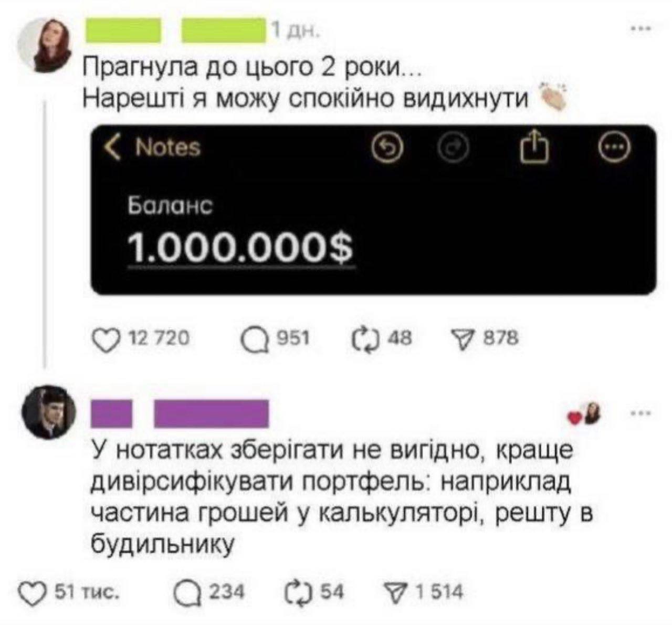
Task: Go back to Notes using the chevron
Action: [x=112, y=147]
